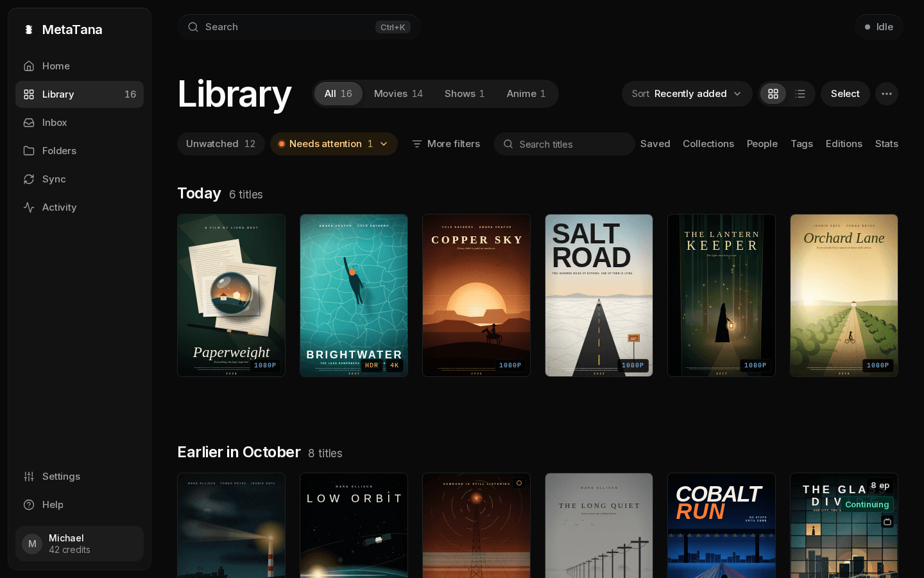
Task: Open the Activity sidebar item
Action: pyautogui.click(x=80, y=207)
